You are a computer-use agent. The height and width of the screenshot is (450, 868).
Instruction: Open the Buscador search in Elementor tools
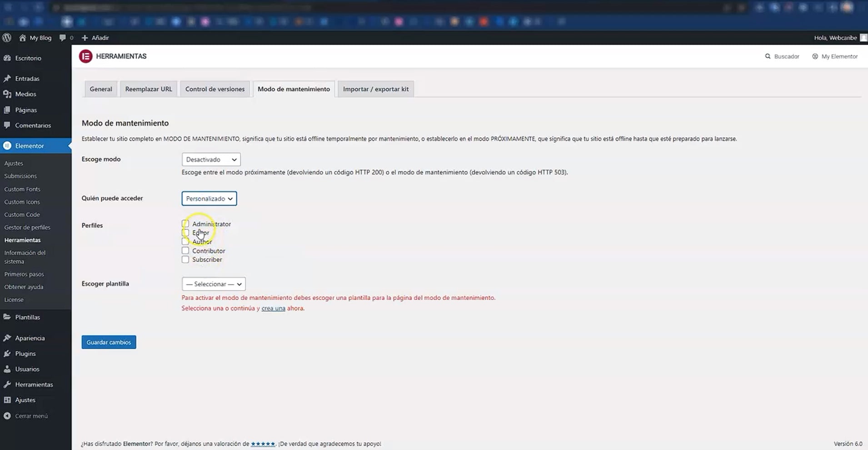click(782, 56)
